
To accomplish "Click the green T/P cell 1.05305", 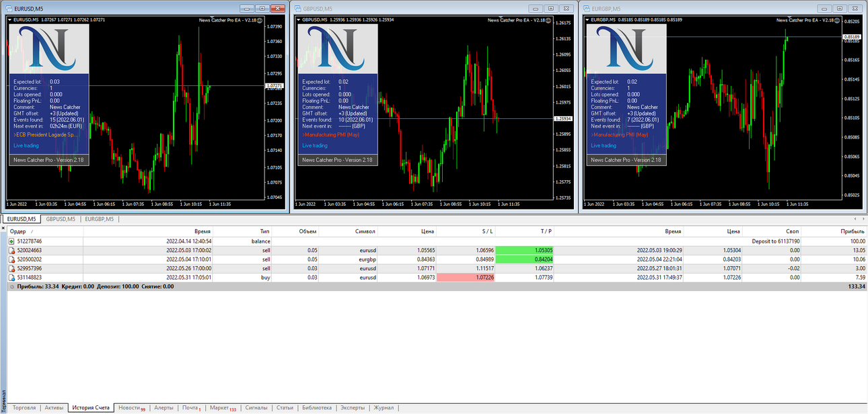I will [x=524, y=250].
